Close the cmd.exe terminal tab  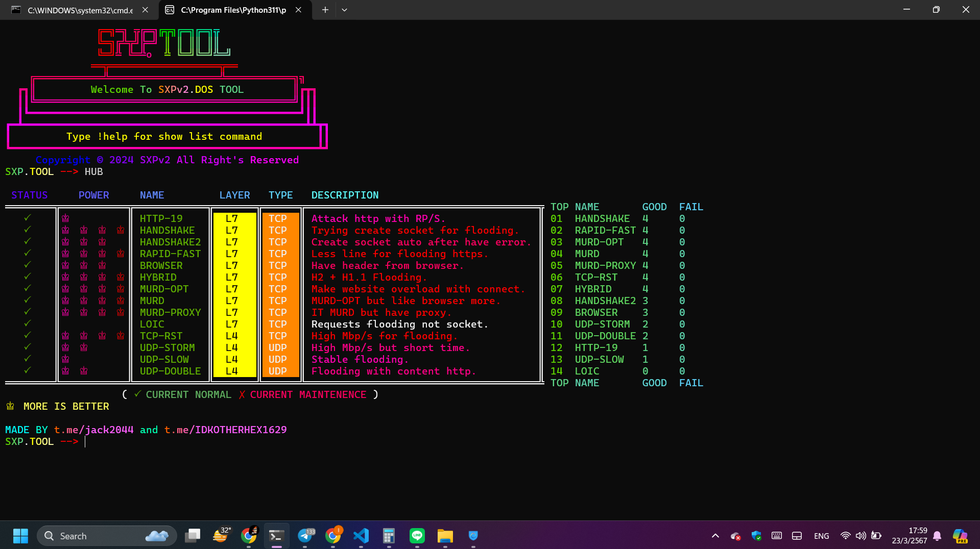tap(145, 10)
